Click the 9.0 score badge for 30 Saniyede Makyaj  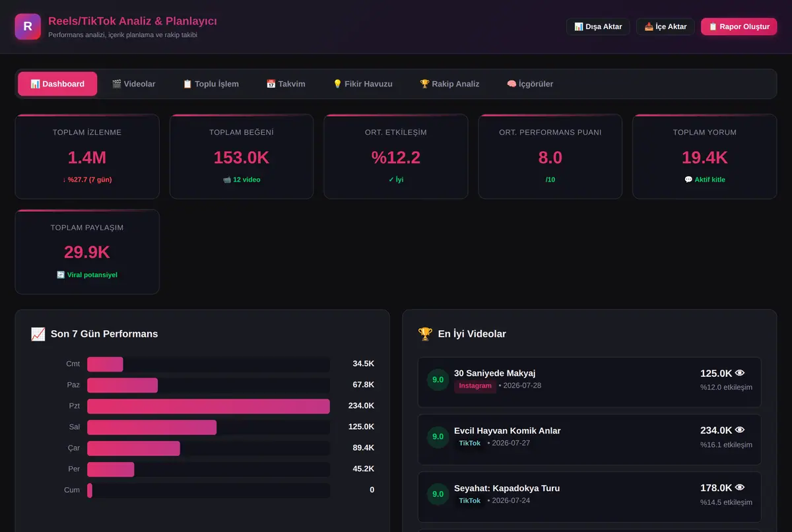(x=438, y=380)
